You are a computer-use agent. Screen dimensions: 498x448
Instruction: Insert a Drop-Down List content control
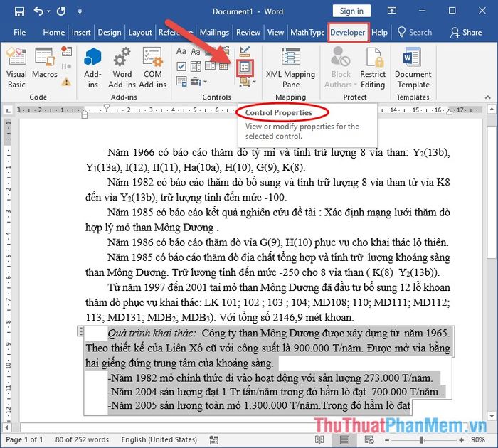(x=210, y=65)
